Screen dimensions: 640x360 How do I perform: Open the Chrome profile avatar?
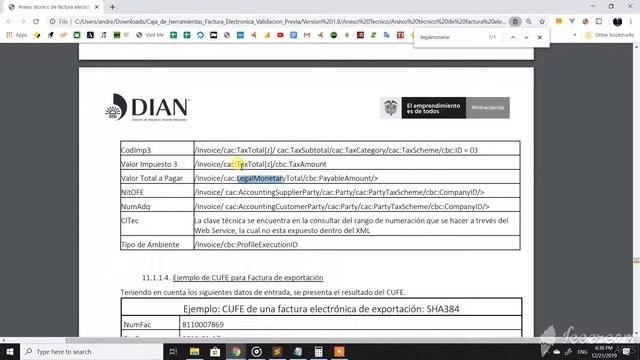618,22
